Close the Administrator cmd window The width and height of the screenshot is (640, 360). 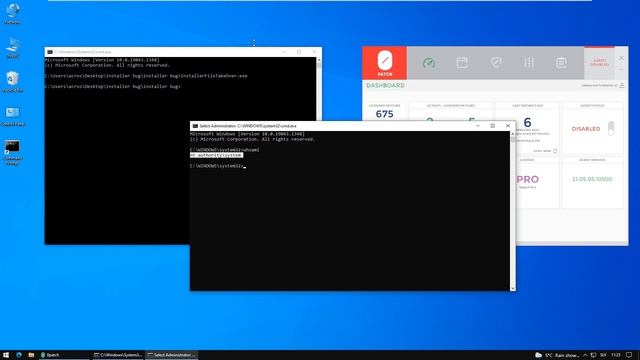point(508,126)
